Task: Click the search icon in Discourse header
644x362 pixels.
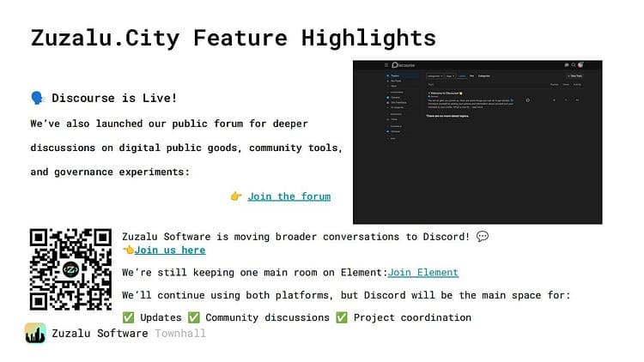Action: (x=574, y=65)
